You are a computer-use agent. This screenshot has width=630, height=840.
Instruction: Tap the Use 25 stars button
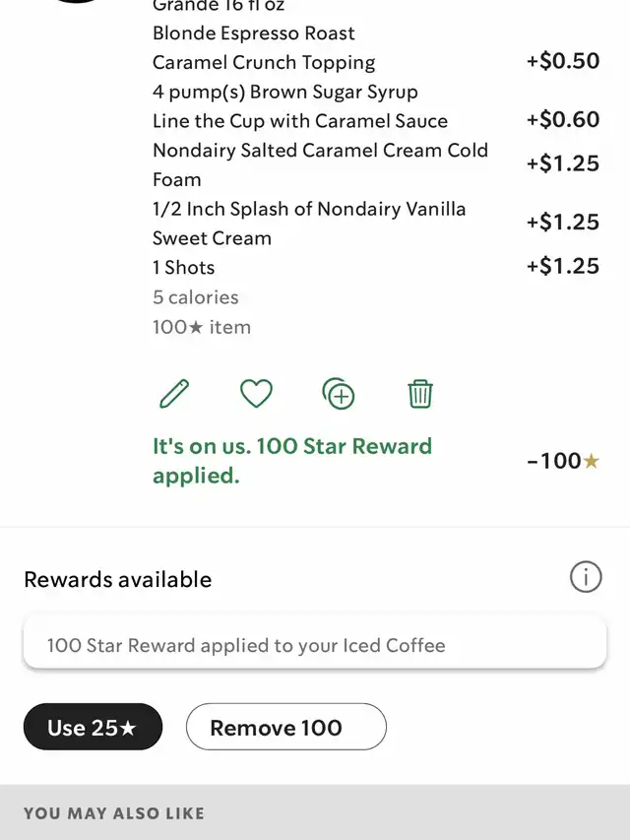pos(93,727)
